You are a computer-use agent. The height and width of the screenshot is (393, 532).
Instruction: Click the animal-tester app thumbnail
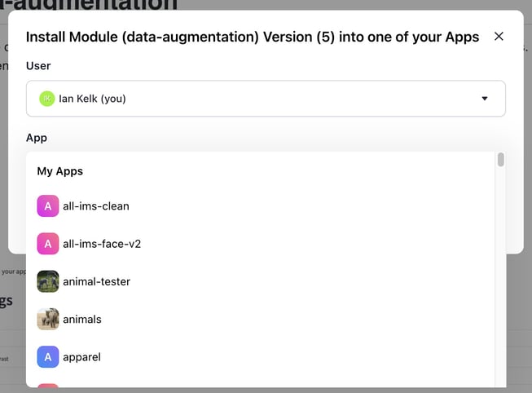point(48,281)
